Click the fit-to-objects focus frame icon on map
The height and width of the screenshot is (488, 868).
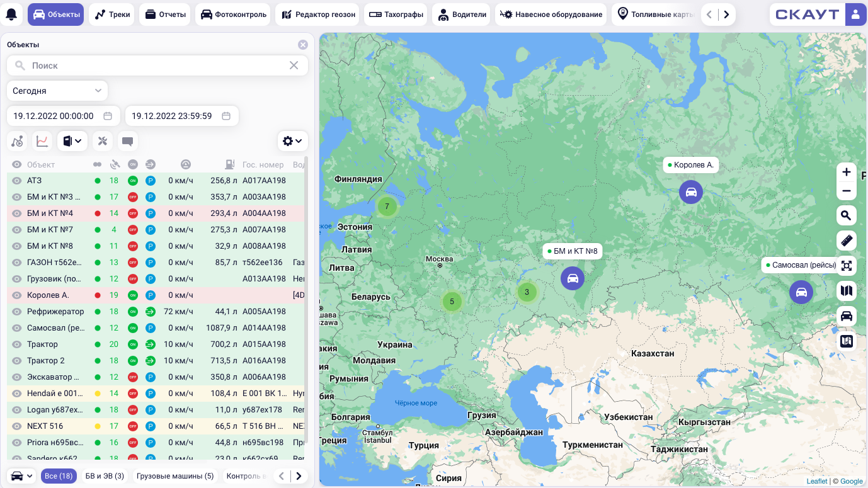tap(846, 266)
